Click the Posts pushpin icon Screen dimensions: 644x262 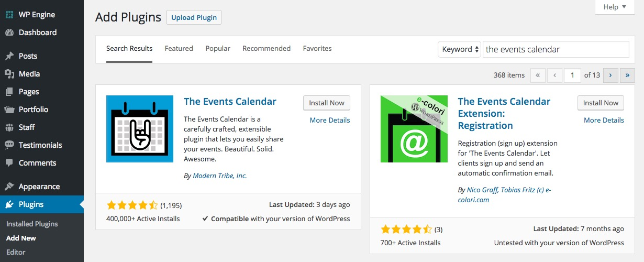(9, 56)
